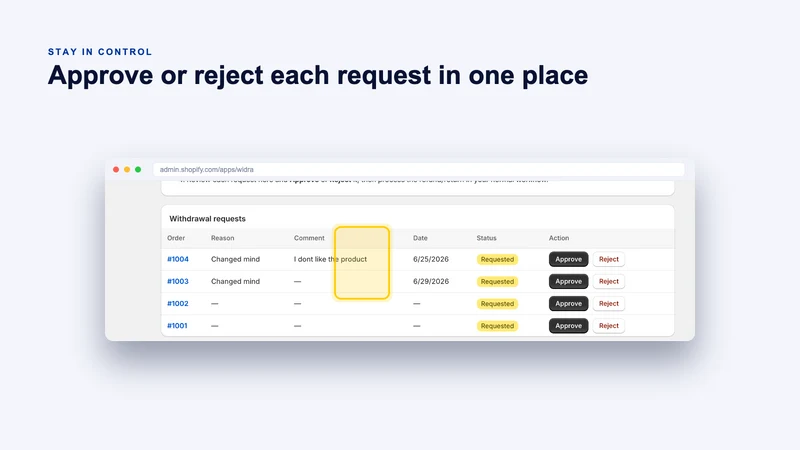The width and height of the screenshot is (800, 450).
Task: Click the red close window dot
Action: tap(116, 169)
